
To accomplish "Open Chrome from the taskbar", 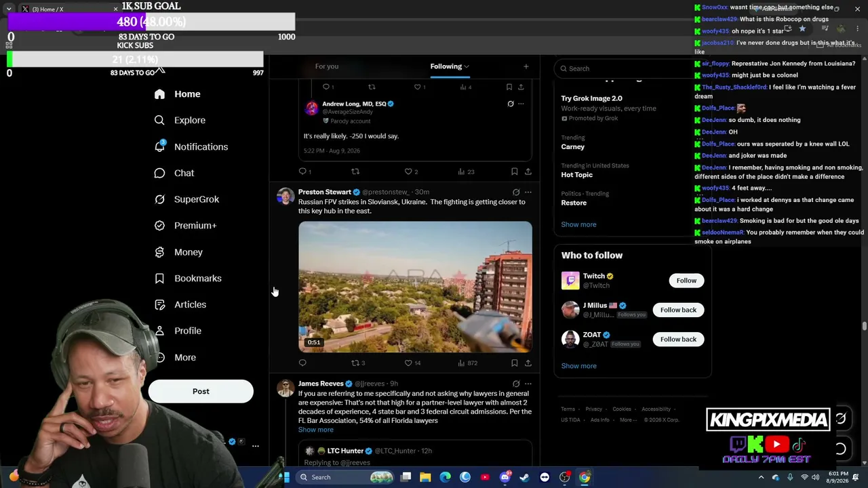I will (x=584, y=477).
